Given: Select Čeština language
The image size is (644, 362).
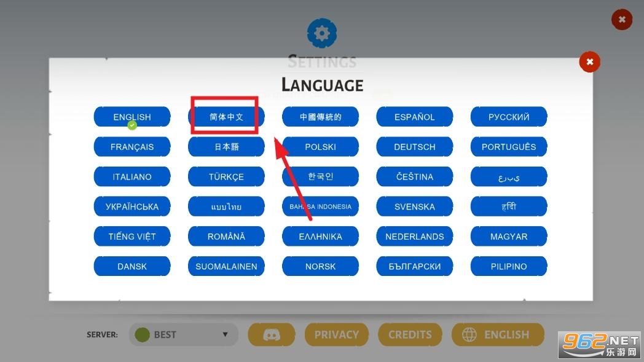Looking at the screenshot, I should (x=414, y=176).
